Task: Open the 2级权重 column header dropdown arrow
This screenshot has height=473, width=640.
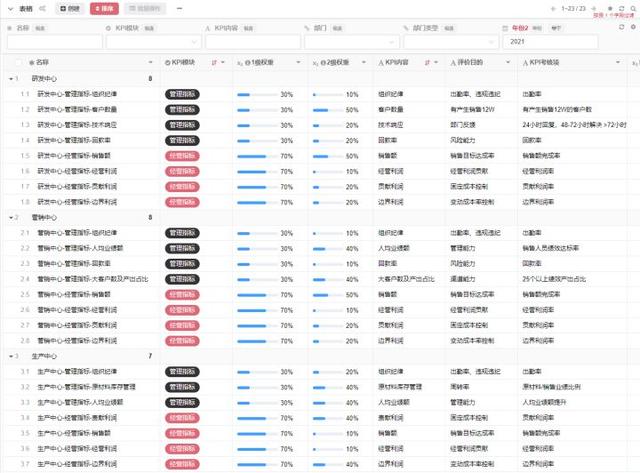Action: click(x=364, y=62)
